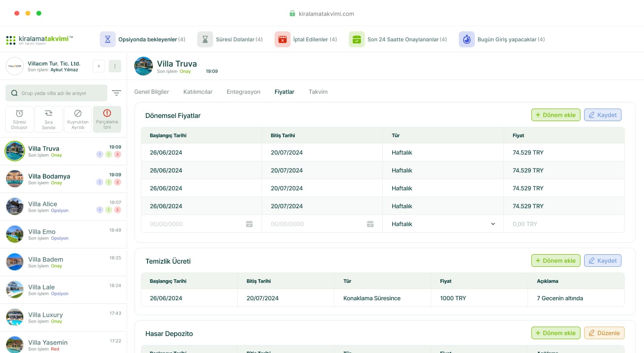The height and width of the screenshot is (353, 644).
Task: Disable the Parçalama İzni filter
Action: 107,119
